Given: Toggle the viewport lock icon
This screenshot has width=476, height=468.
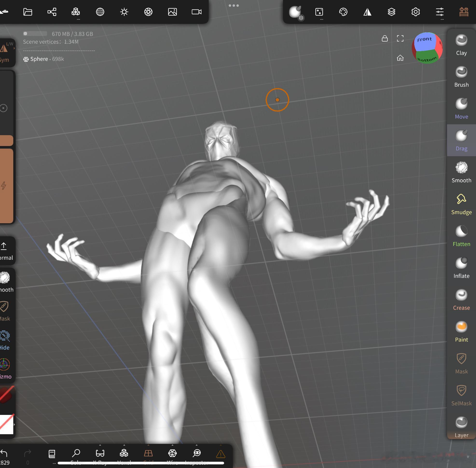Looking at the screenshot, I should pyautogui.click(x=385, y=38).
